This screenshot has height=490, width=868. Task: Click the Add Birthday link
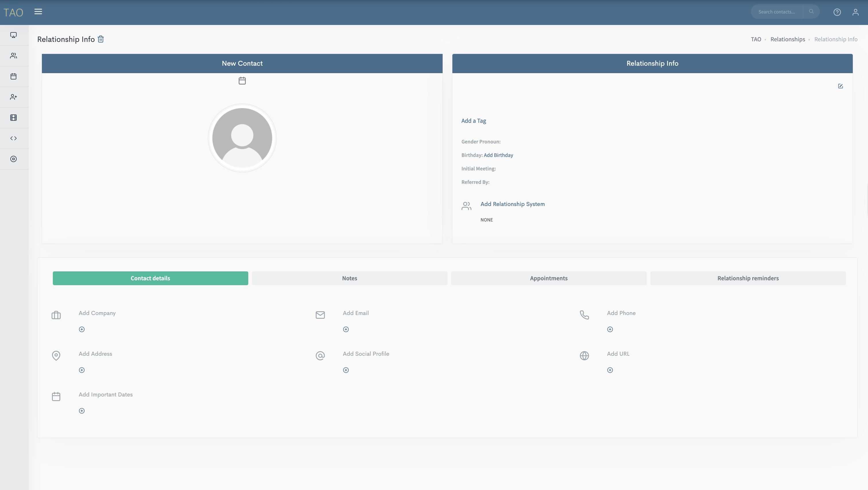tap(498, 155)
